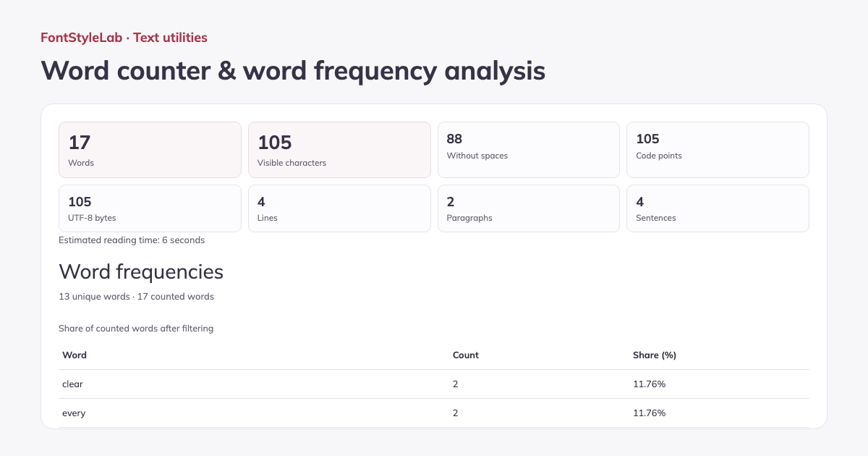The height and width of the screenshot is (456, 868).
Task: Click the Share (%) column header
Action: point(655,355)
